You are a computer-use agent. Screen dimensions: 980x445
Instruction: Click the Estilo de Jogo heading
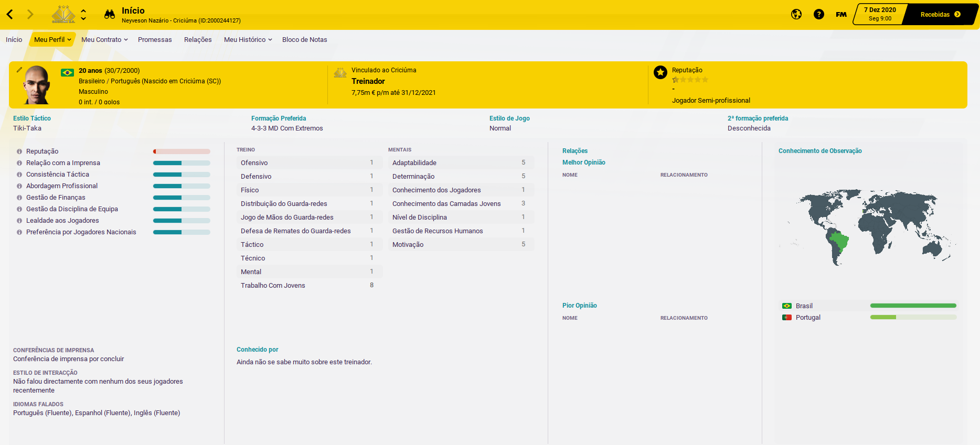[x=509, y=118]
